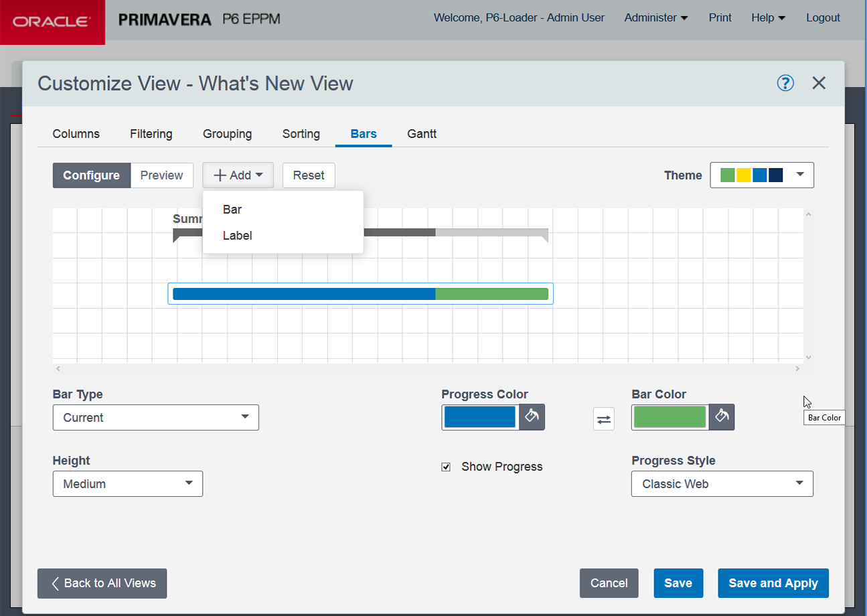
Task: Open the Help question mark icon
Action: pos(785,83)
